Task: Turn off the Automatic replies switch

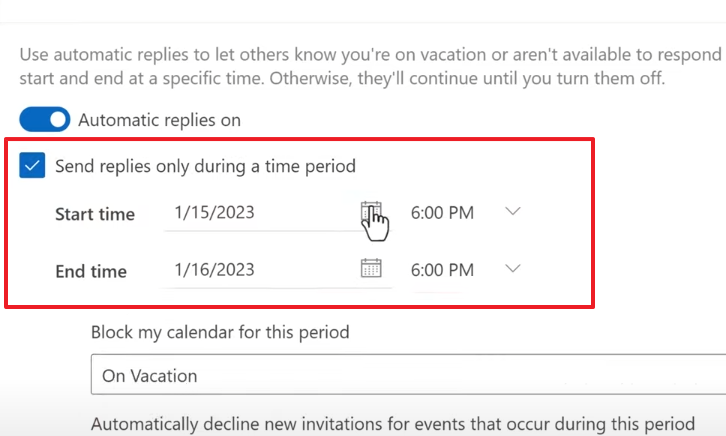Action: [45, 119]
